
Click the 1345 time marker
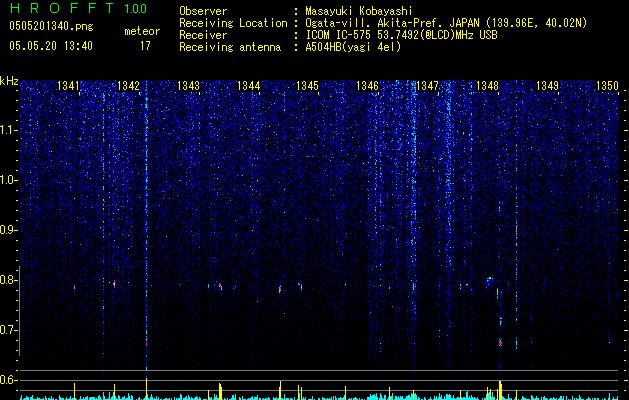pyautogui.click(x=307, y=86)
